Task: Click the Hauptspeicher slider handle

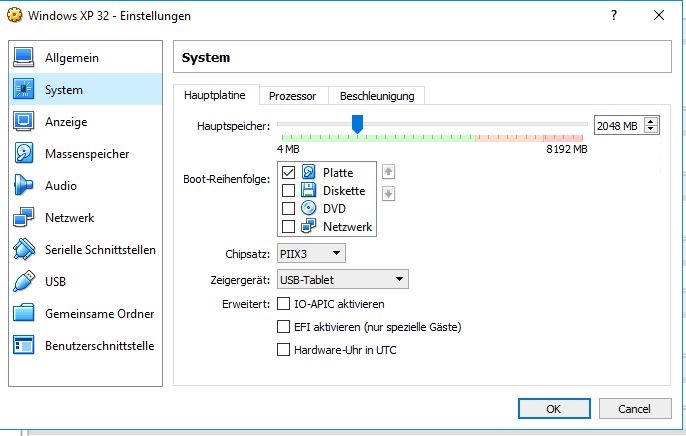Action: [x=357, y=124]
